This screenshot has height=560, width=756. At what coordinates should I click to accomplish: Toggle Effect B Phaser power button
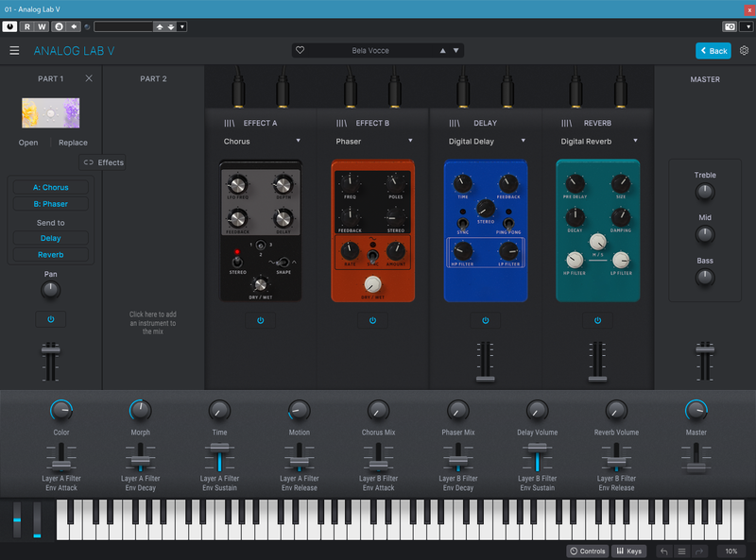coord(372,320)
